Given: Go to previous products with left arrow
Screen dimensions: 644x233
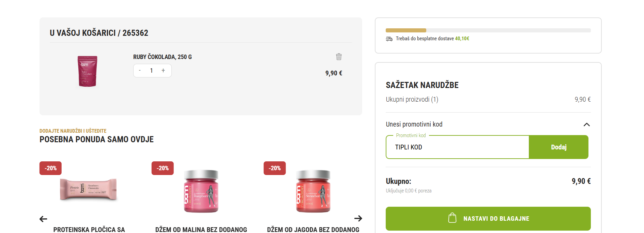Looking at the screenshot, I should [x=43, y=219].
